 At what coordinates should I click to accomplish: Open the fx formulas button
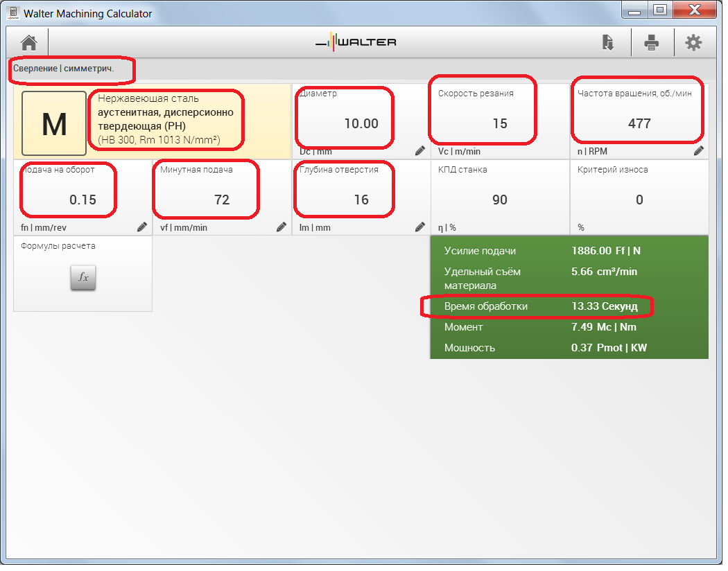83,277
